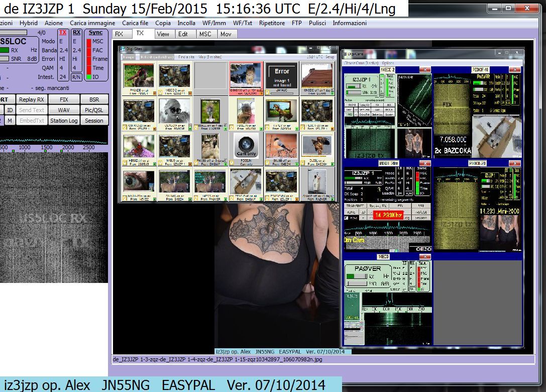Image resolution: width=546 pixels, height=392 pixels.
Task: Minimize the main EasyPal window
Action: point(494,8)
